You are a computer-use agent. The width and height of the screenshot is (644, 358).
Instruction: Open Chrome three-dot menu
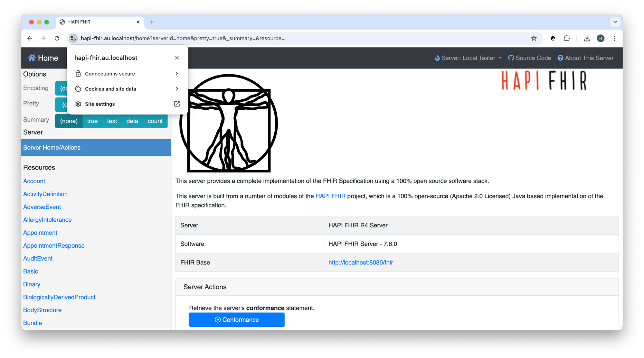point(614,38)
